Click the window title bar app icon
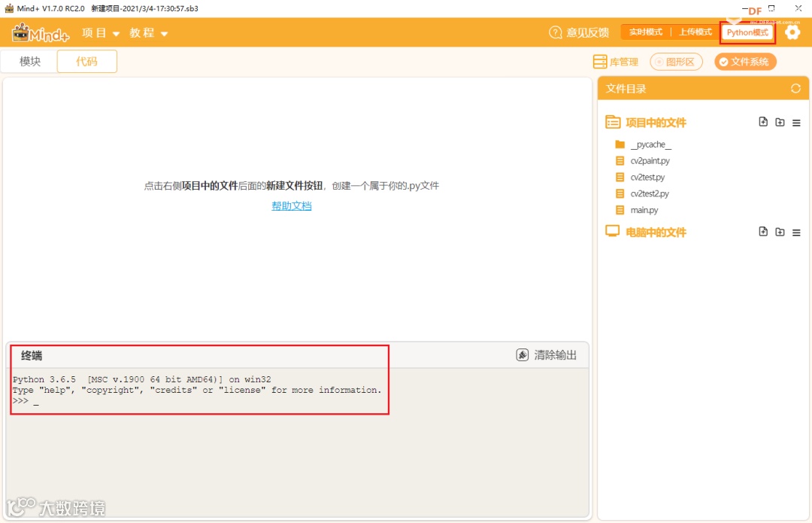 click(x=9, y=8)
